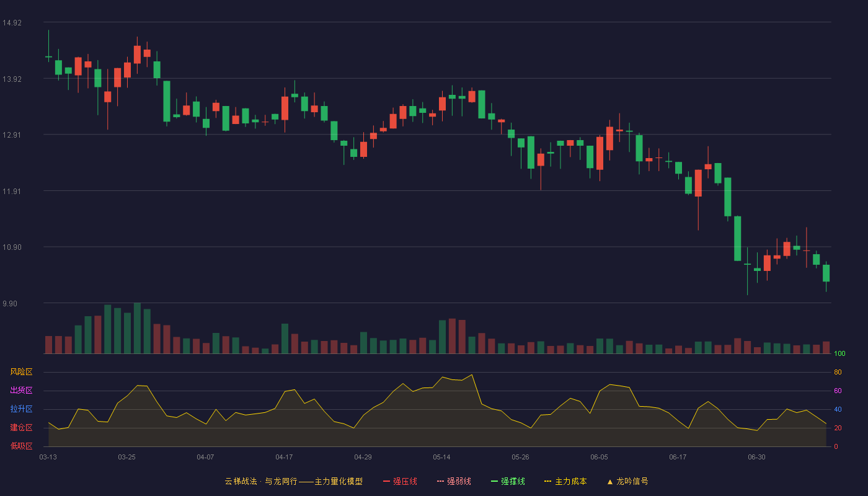Pick the 03-25 date label
Screen dimensions: 868x496
[126, 457]
